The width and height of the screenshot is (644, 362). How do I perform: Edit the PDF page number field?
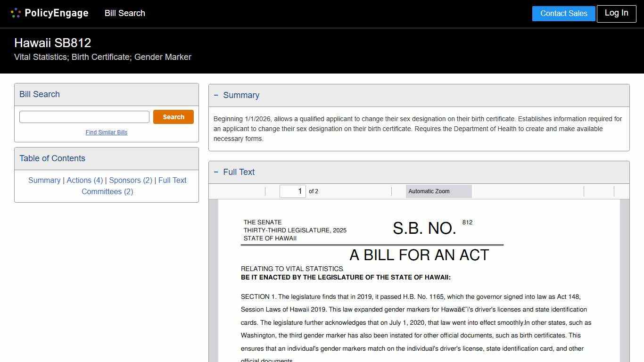click(x=292, y=191)
